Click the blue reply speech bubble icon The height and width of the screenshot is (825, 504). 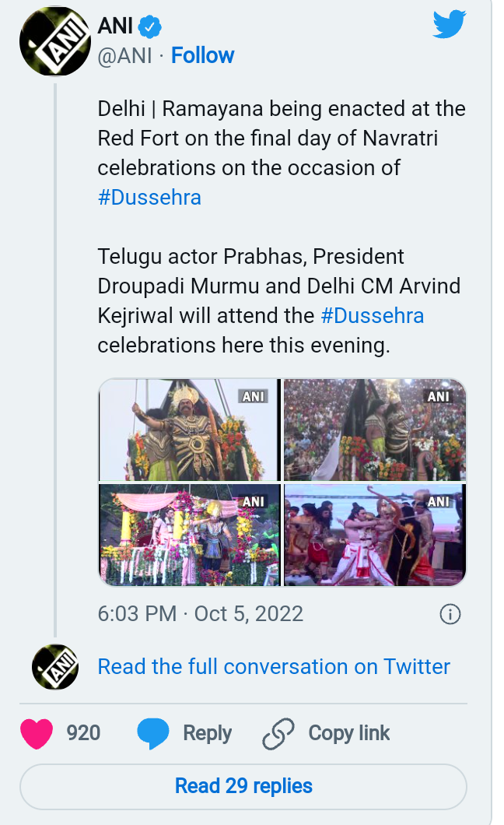click(152, 734)
